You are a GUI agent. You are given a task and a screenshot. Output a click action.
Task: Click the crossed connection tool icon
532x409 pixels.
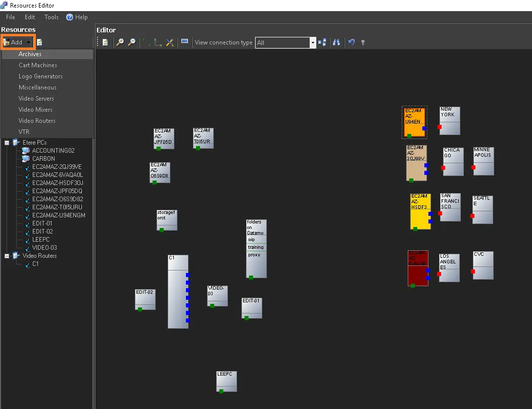click(x=170, y=42)
